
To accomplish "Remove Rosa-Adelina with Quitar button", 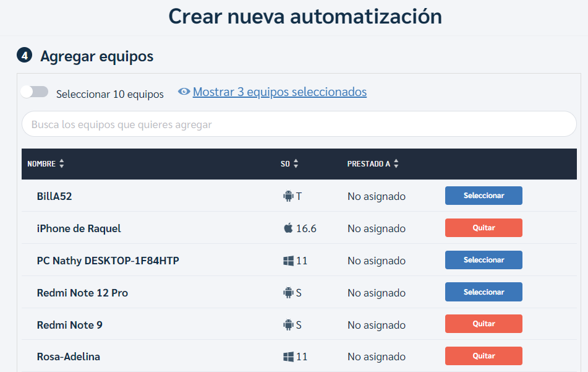I will pos(484,356).
